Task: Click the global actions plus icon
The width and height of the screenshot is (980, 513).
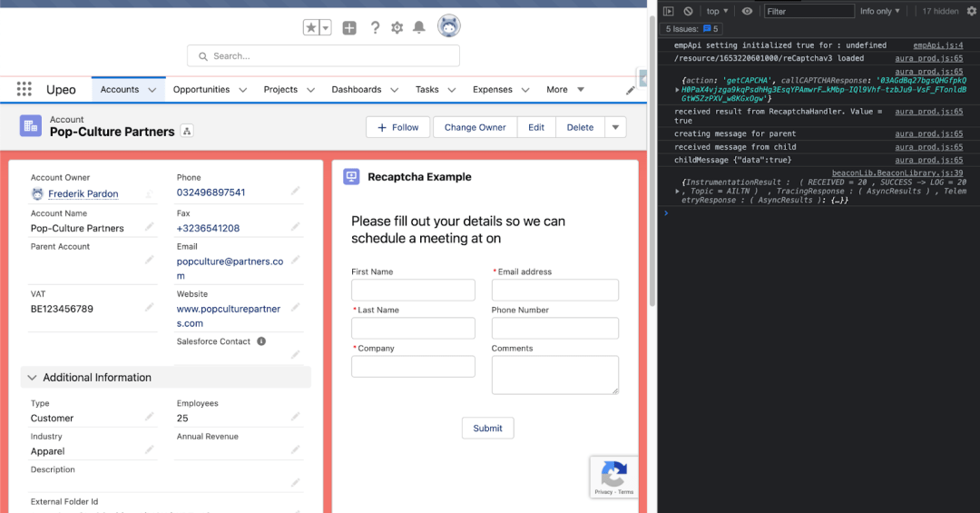Action: pyautogui.click(x=349, y=27)
